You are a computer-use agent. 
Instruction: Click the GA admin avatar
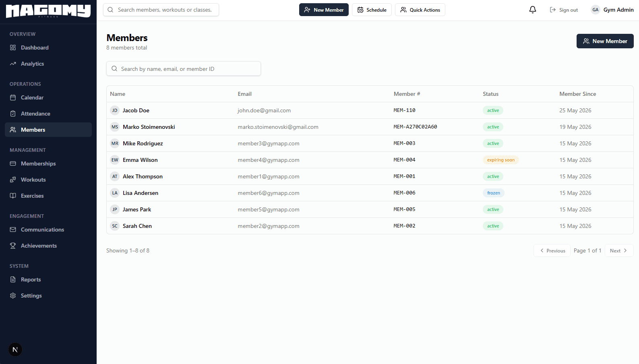click(596, 10)
